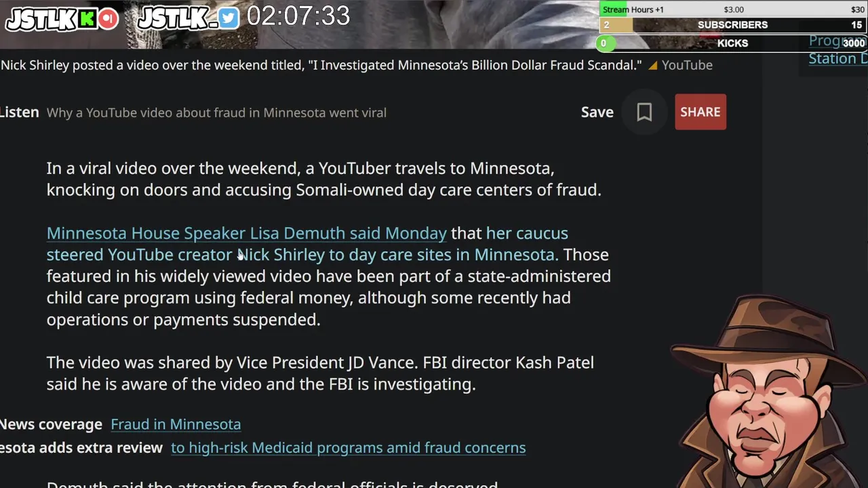
Task: Click the red recording circle icon
Action: tap(107, 19)
